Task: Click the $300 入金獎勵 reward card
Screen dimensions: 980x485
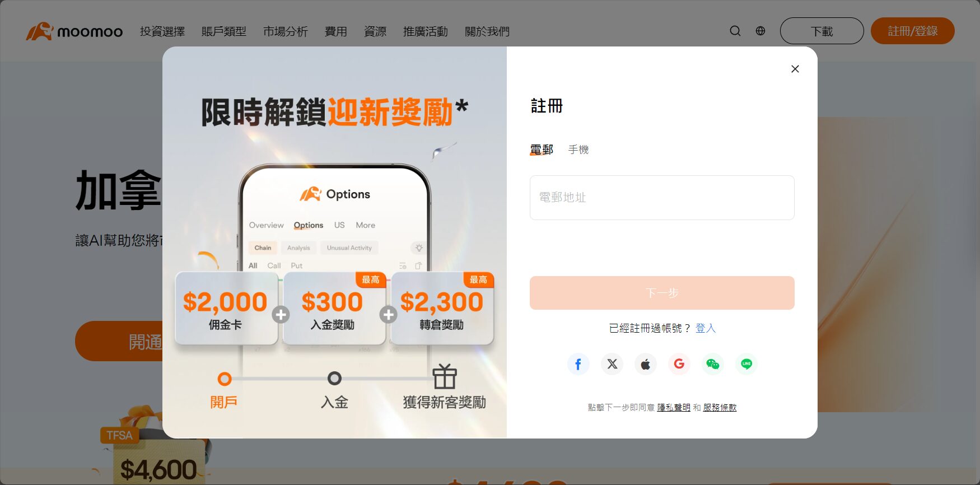Action: (334, 309)
